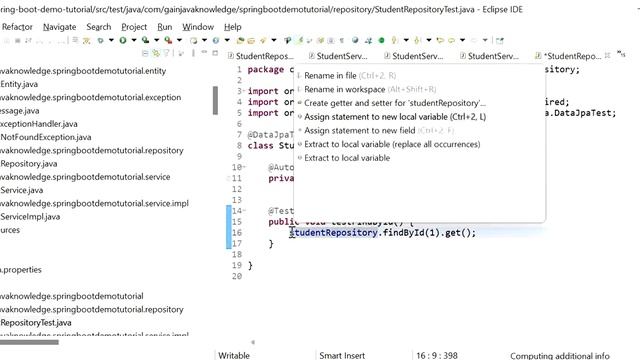This screenshot has height=360, width=640.
Task: Select the .properties file in Package Explorer
Action: (21, 270)
